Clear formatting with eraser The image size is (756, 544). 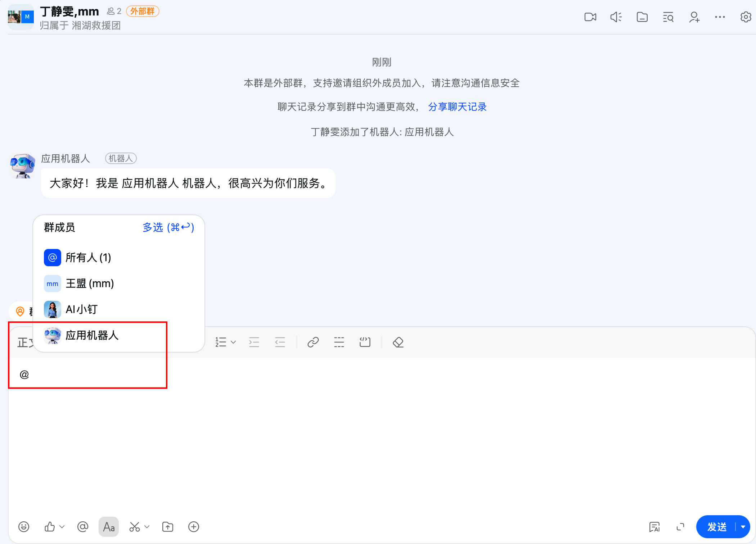coord(398,342)
